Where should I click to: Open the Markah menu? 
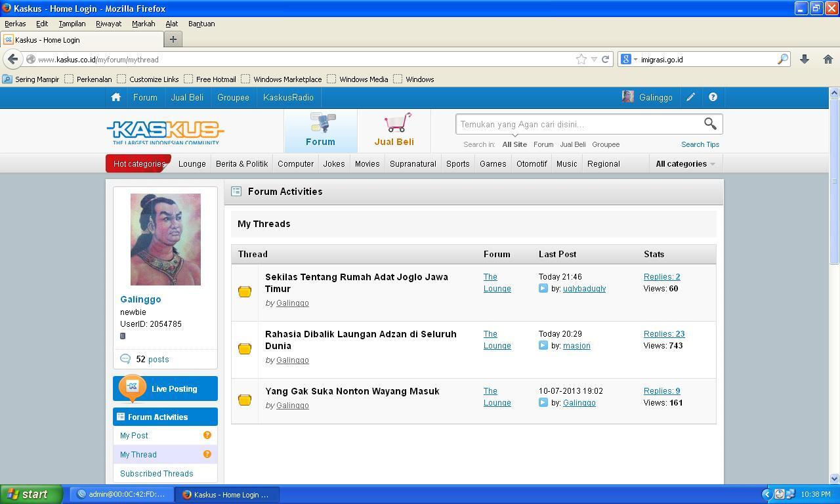[143, 24]
